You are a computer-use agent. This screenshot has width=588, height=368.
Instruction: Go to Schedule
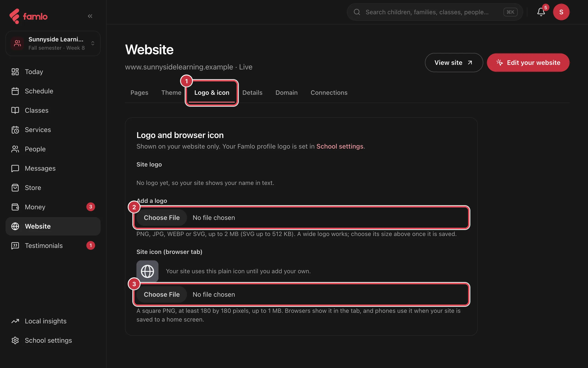53,91
